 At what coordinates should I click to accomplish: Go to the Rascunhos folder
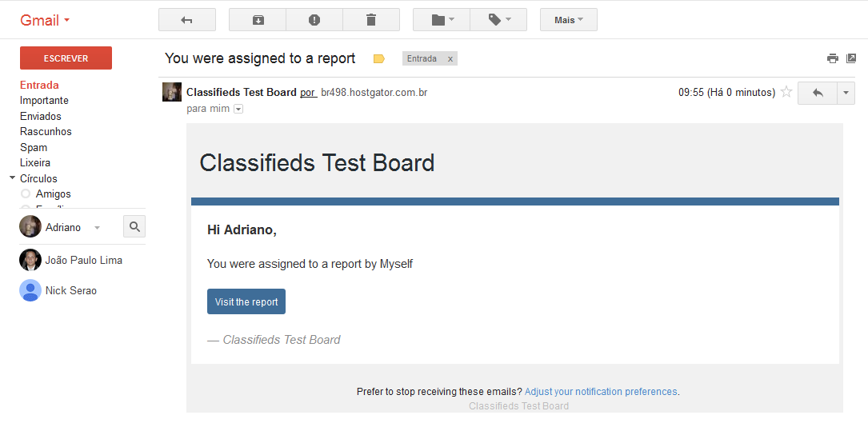pyautogui.click(x=46, y=131)
